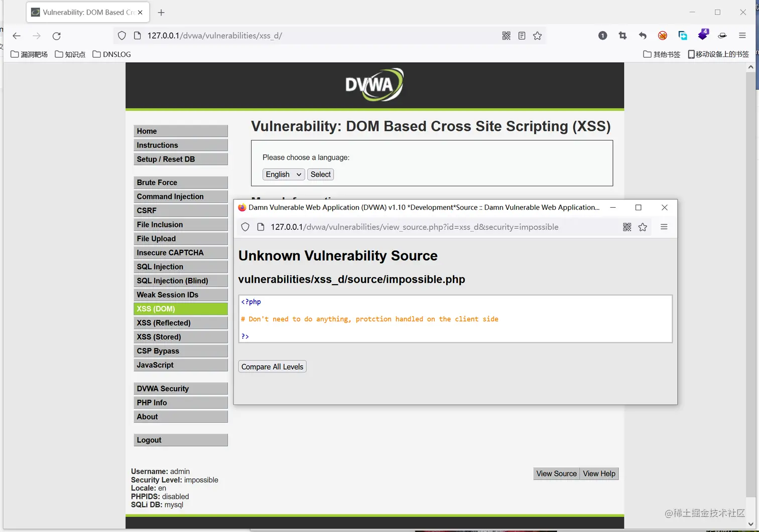Open the English language dropdown
The height and width of the screenshot is (532, 759).
tap(284, 174)
